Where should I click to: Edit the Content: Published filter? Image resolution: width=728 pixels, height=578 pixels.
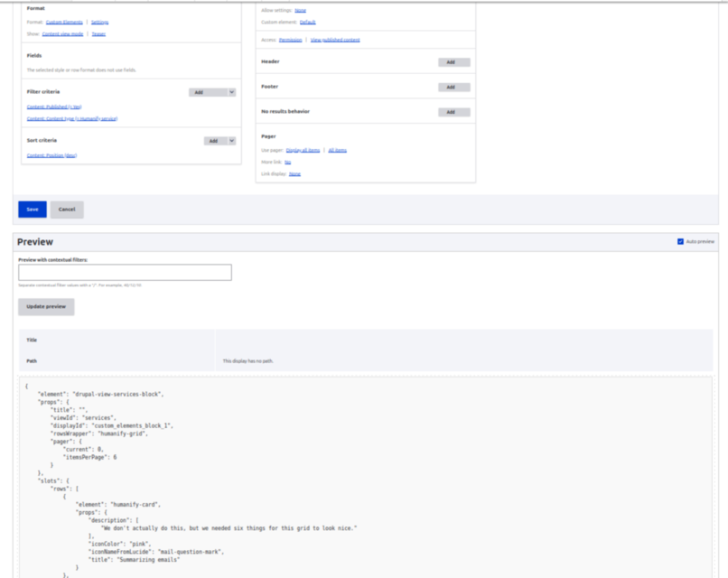point(54,107)
